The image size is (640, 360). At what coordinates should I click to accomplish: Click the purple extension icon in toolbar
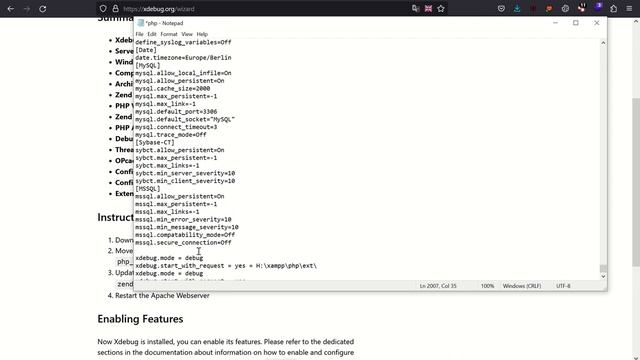click(x=598, y=7)
